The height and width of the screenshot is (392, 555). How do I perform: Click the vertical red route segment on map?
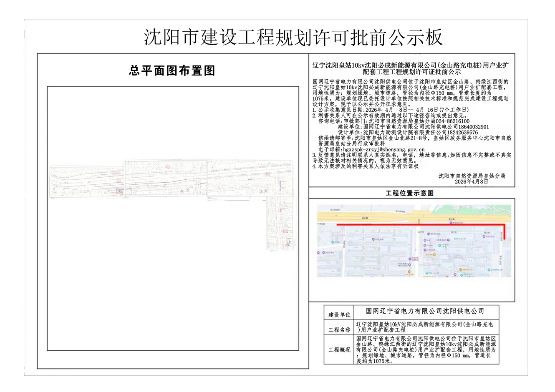504,232
